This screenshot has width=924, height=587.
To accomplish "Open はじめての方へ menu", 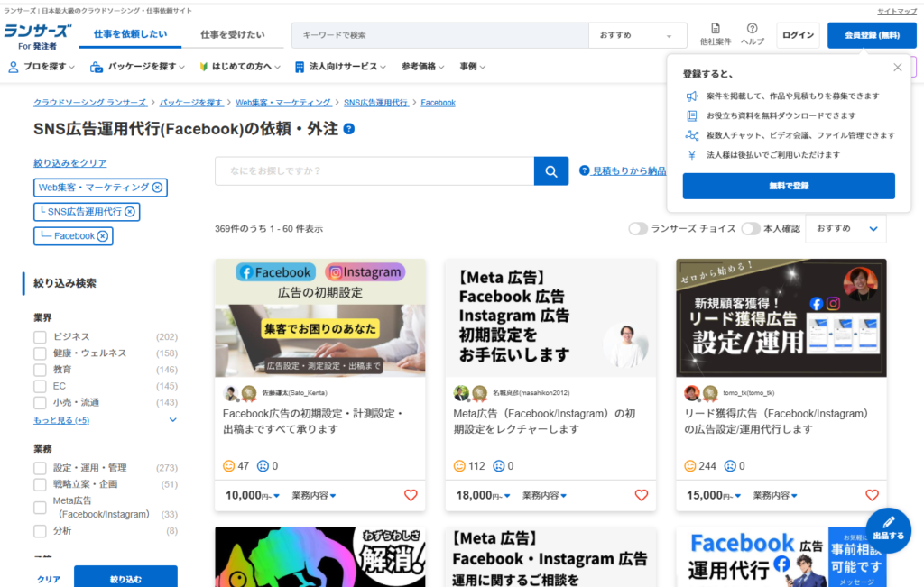I will coord(240,67).
